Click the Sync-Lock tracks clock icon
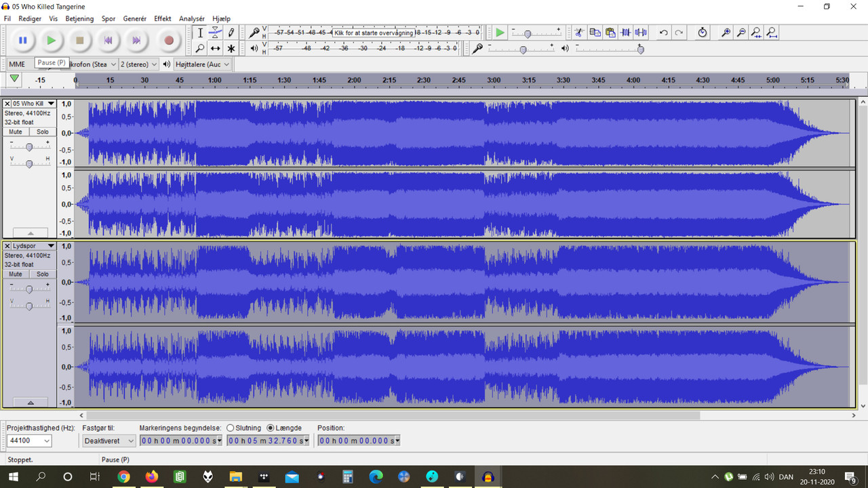 [702, 33]
